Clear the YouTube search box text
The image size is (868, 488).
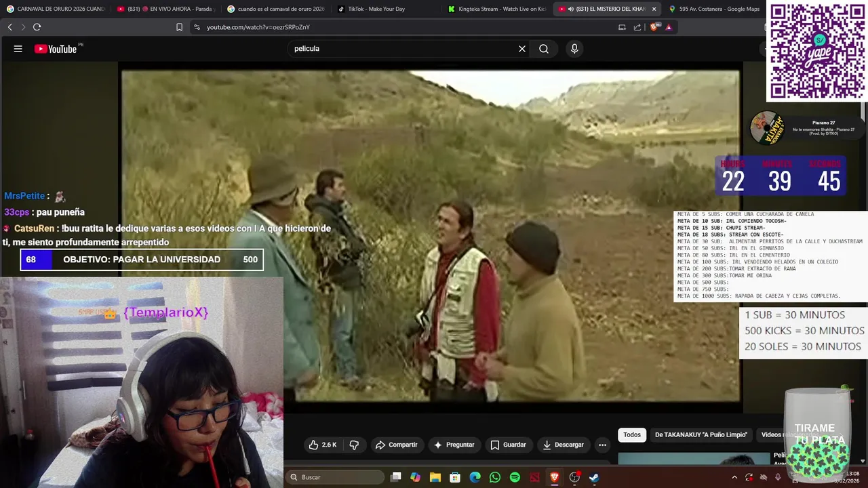click(522, 49)
